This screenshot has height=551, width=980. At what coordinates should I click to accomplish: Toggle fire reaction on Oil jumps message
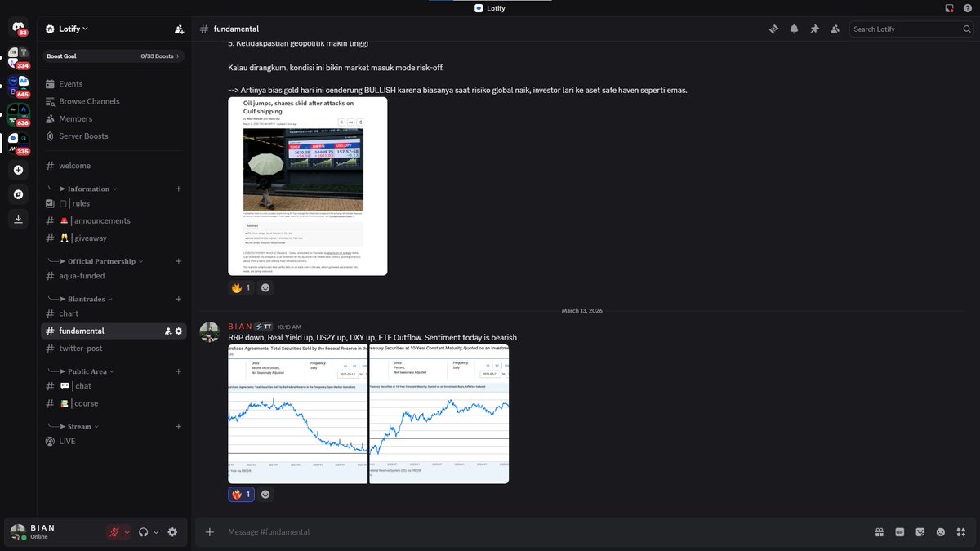pyautogui.click(x=241, y=288)
